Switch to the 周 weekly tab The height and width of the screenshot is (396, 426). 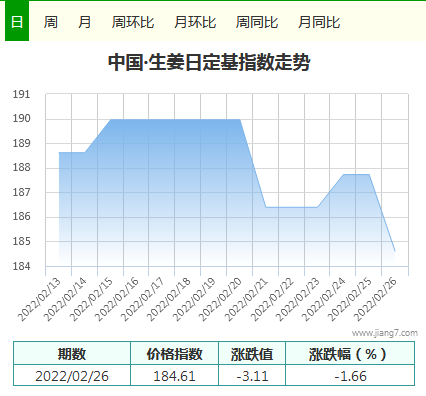pyautogui.click(x=51, y=22)
